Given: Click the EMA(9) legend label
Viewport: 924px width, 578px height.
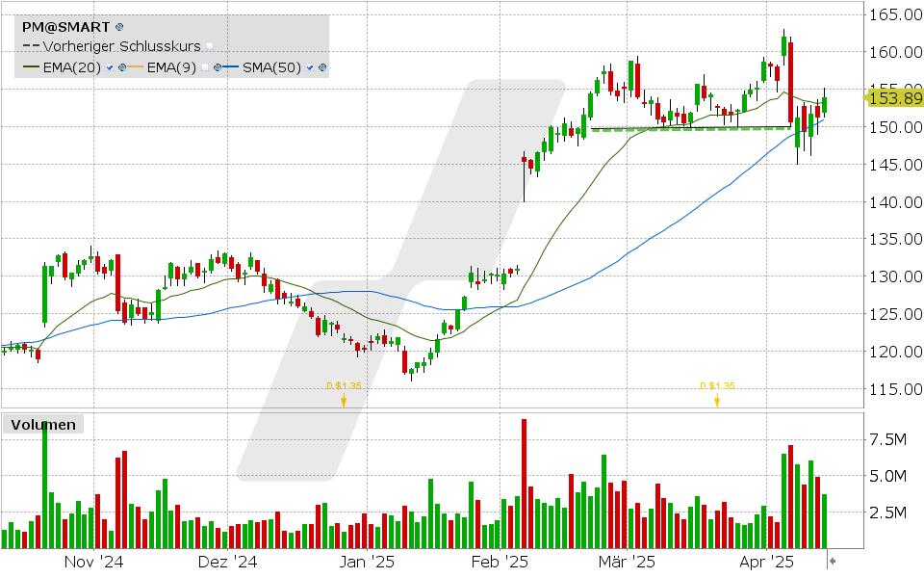Looking at the screenshot, I should click(171, 67).
